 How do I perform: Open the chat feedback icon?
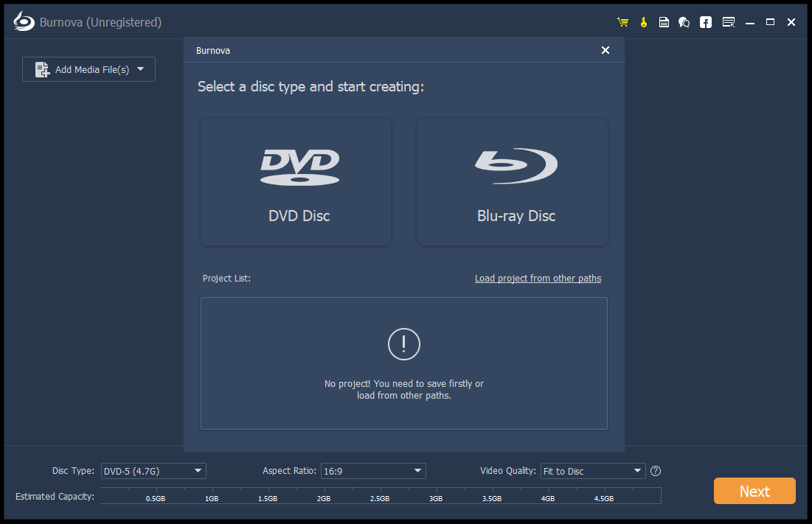pos(684,22)
